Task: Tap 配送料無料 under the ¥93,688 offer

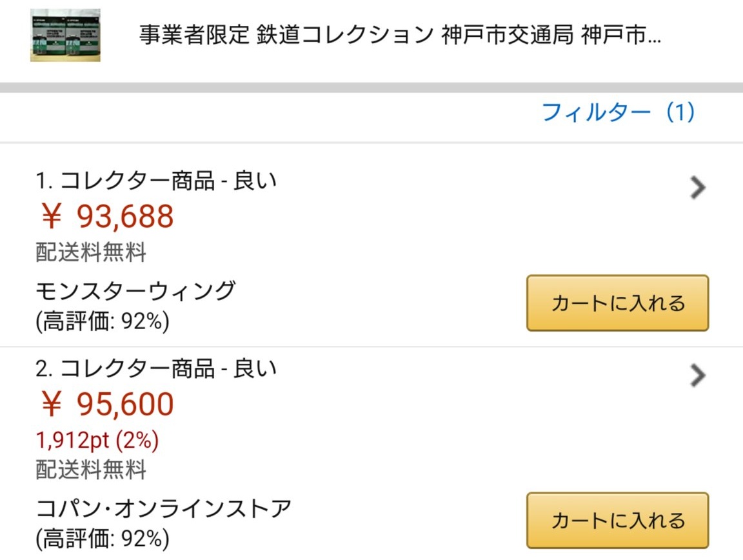Action: (91, 252)
